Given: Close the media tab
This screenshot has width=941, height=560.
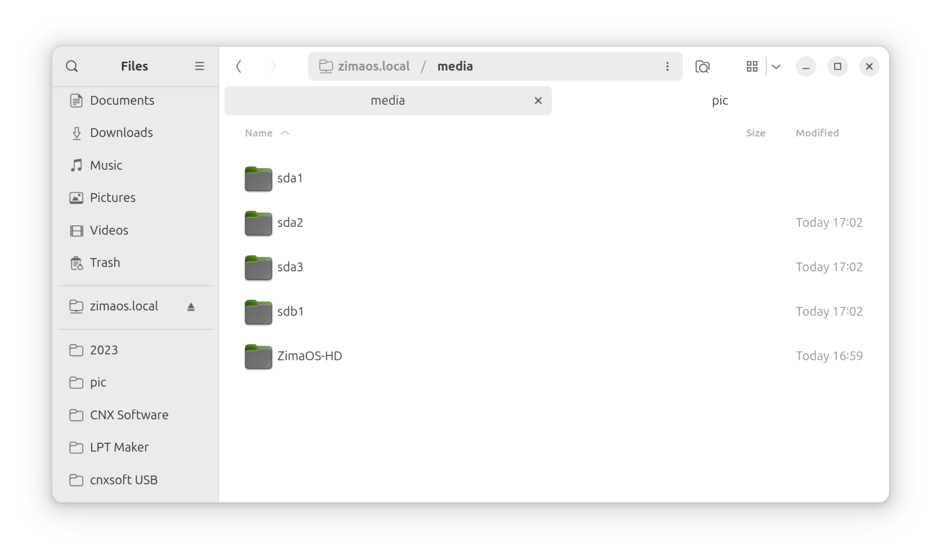Looking at the screenshot, I should coord(538,100).
